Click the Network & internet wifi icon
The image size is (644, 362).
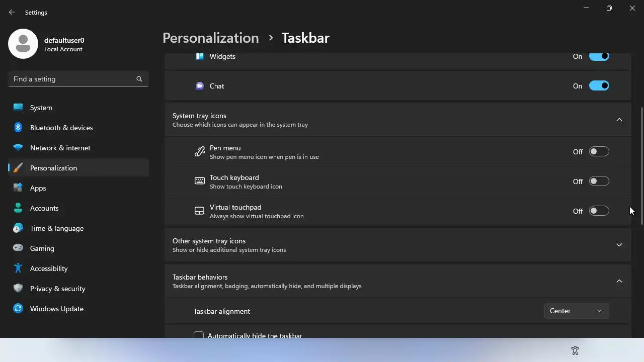tap(18, 148)
